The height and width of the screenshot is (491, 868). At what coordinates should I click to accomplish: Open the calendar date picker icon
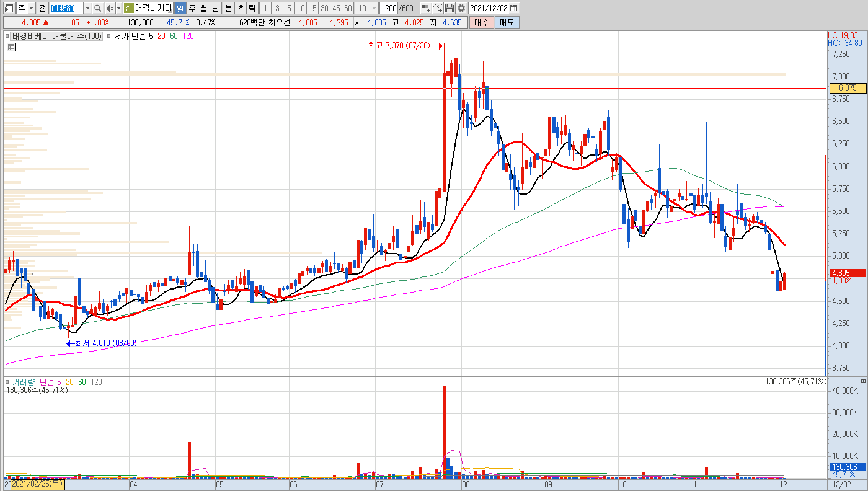click(x=515, y=8)
